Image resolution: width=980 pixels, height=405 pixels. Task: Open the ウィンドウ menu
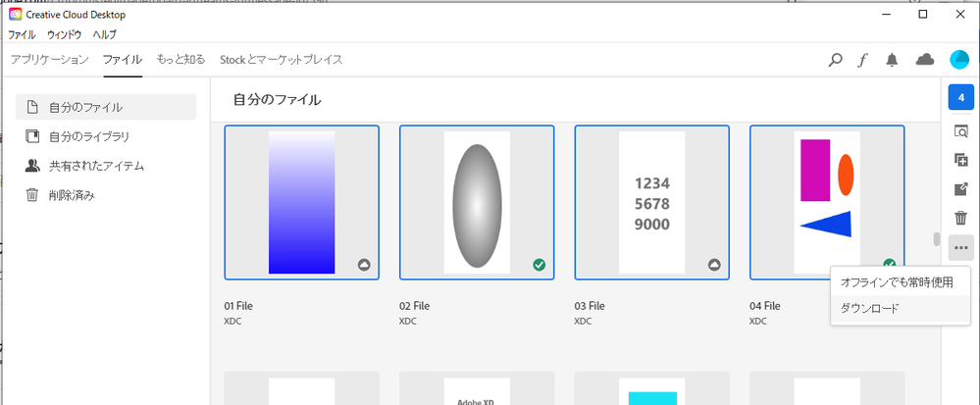pos(65,34)
